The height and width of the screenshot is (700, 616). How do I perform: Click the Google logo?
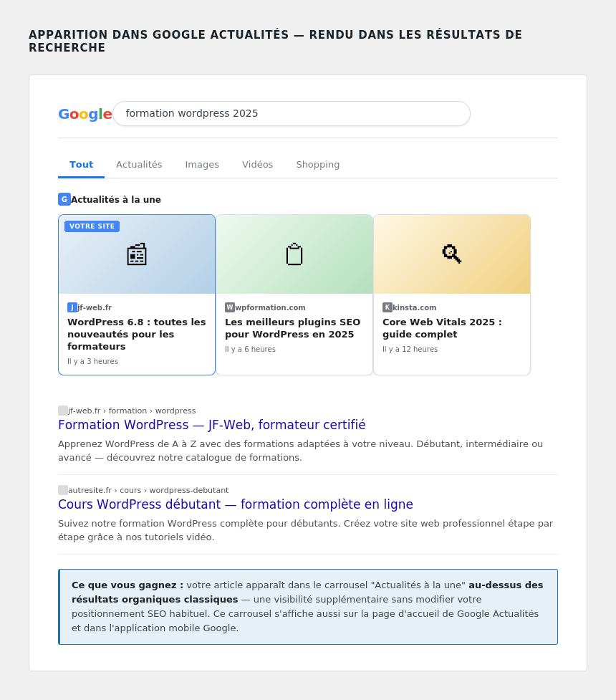point(85,114)
